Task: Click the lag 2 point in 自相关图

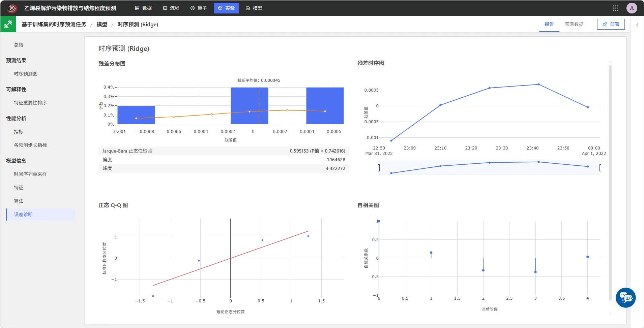Action: pyautogui.click(x=483, y=270)
